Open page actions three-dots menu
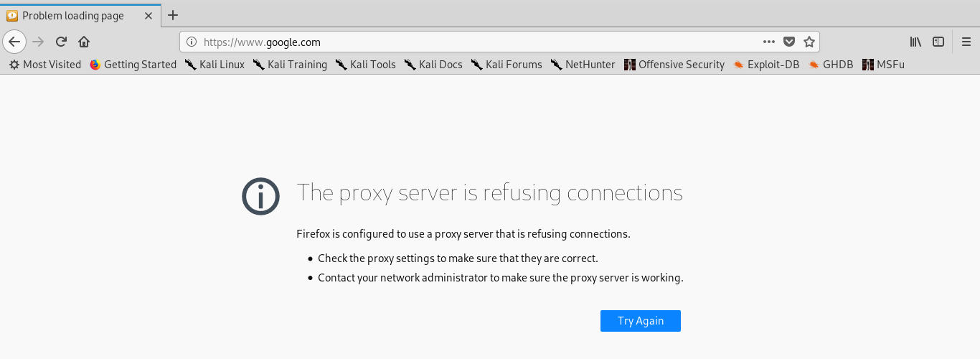Viewport: 980px width, 359px height. (768, 42)
